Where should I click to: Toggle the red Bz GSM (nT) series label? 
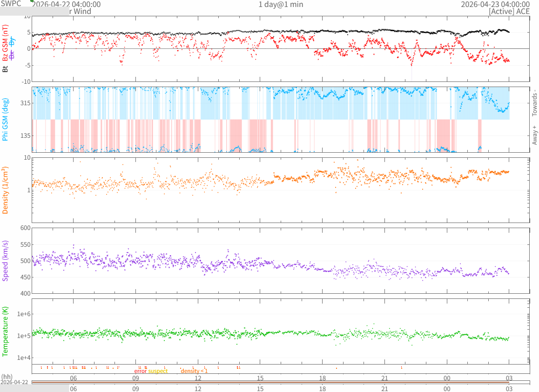(x=6, y=47)
